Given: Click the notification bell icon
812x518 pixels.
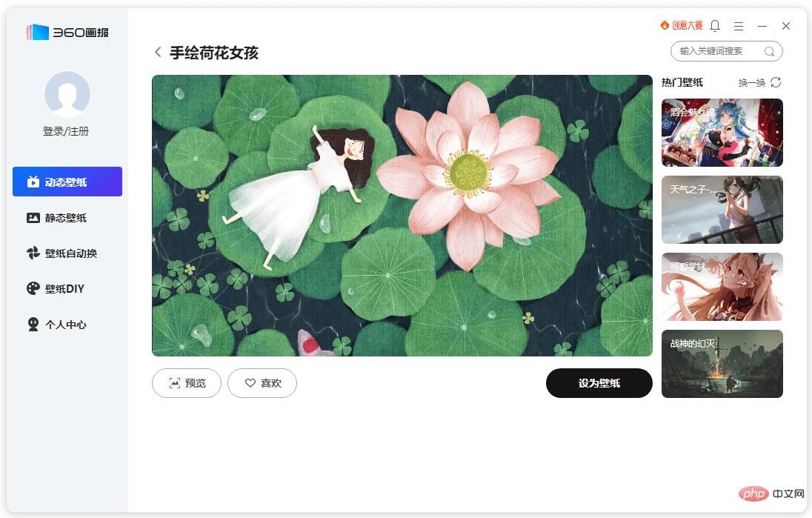Looking at the screenshot, I should (x=715, y=26).
